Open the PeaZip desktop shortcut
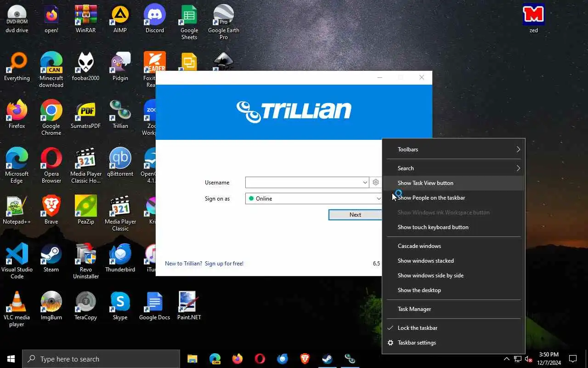 pyautogui.click(x=86, y=210)
